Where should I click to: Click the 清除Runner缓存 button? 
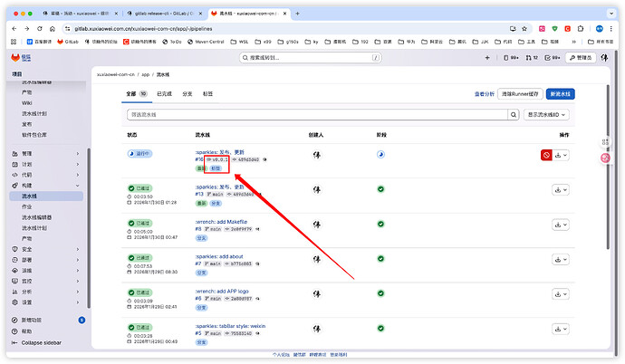tap(521, 93)
